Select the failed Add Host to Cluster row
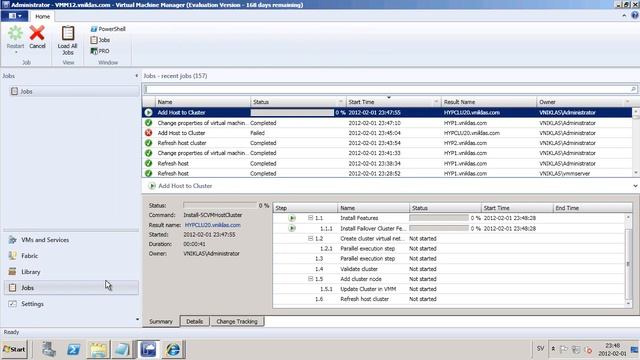640x360 pixels. pos(387,133)
